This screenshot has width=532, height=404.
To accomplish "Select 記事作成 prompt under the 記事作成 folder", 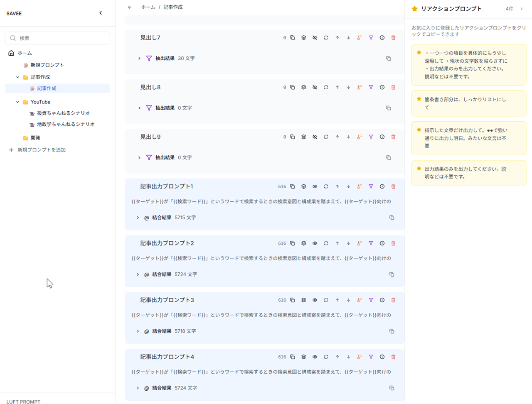I will coord(57,88).
